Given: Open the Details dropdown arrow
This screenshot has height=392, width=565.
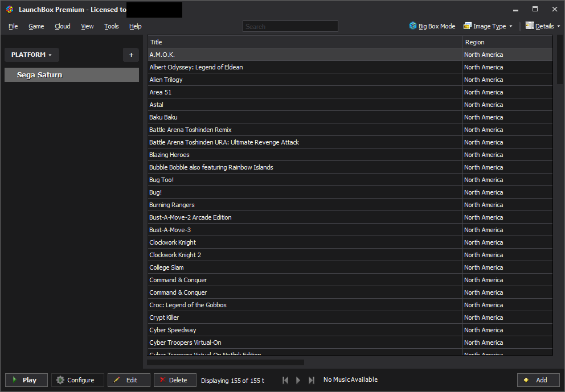Looking at the screenshot, I should pos(559,26).
